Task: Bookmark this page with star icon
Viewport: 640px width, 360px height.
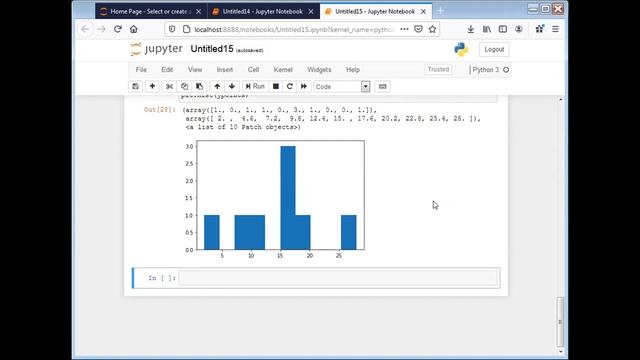Action: (433, 29)
